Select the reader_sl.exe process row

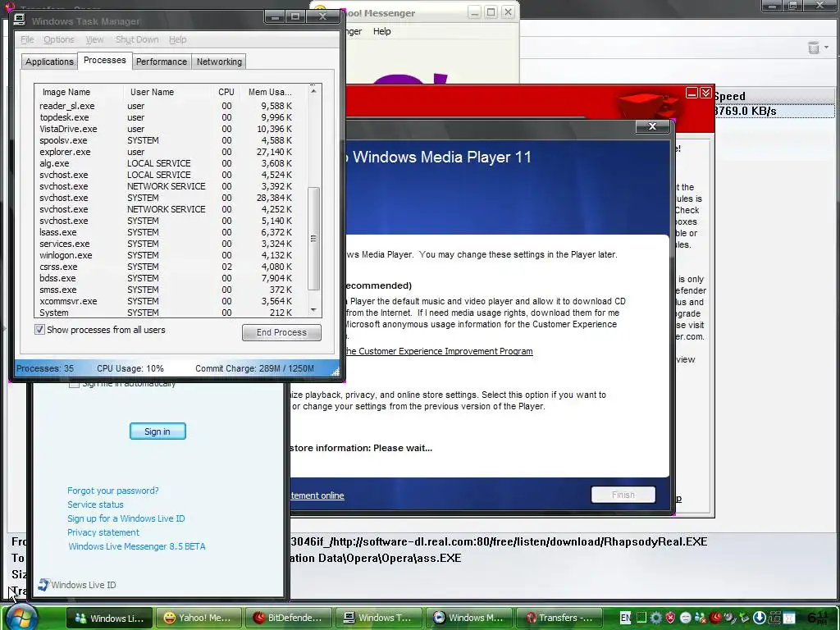coord(171,106)
